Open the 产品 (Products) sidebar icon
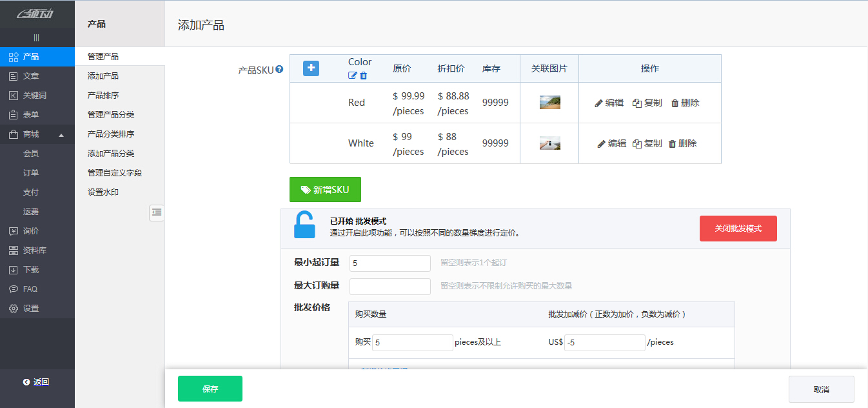The width and height of the screenshot is (868, 408). pos(24,57)
